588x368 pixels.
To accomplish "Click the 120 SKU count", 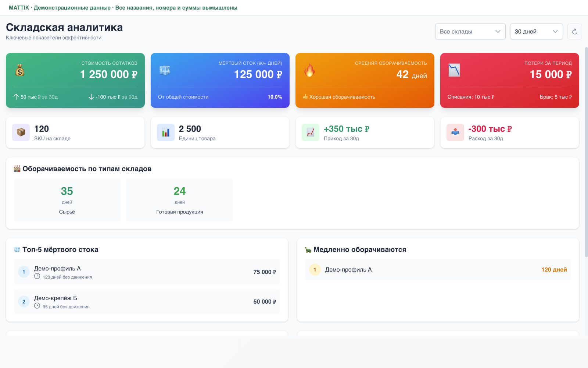I will [x=42, y=129].
